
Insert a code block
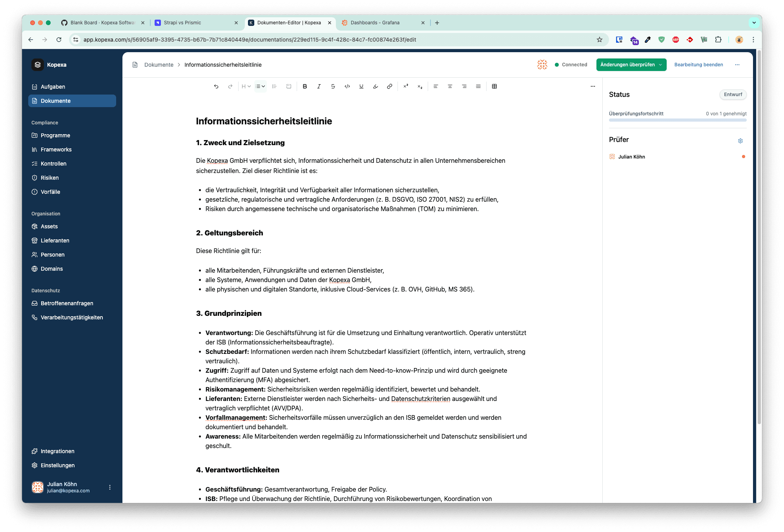(x=347, y=86)
